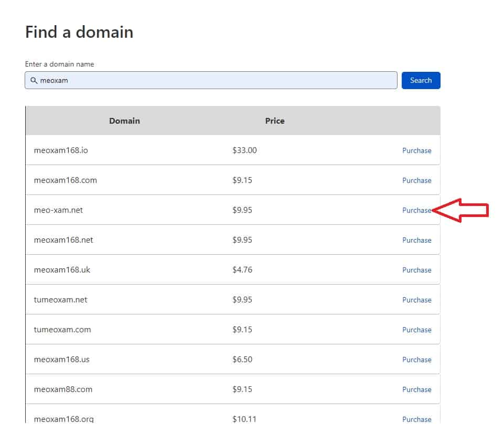The image size is (504, 424).
Task: Click the $33.00 price cell
Action: [x=244, y=150]
